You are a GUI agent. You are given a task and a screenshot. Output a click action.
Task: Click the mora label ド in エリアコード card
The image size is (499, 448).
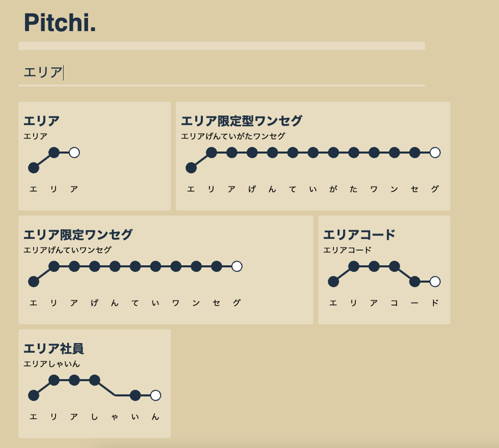point(435,303)
